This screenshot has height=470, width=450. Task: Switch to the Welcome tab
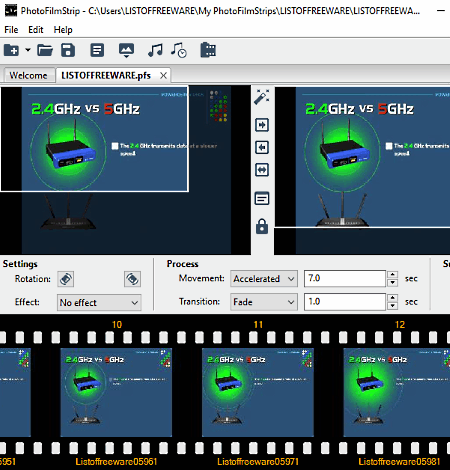28,76
